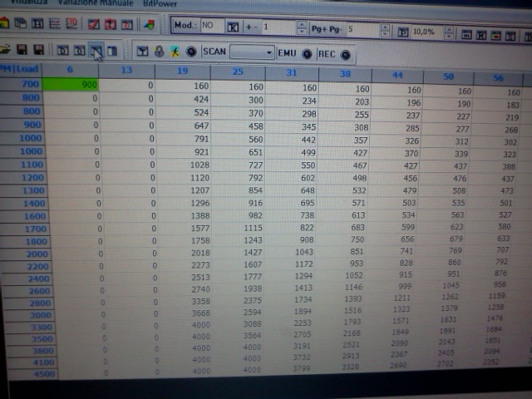Click the P percentage icon

click(x=403, y=32)
